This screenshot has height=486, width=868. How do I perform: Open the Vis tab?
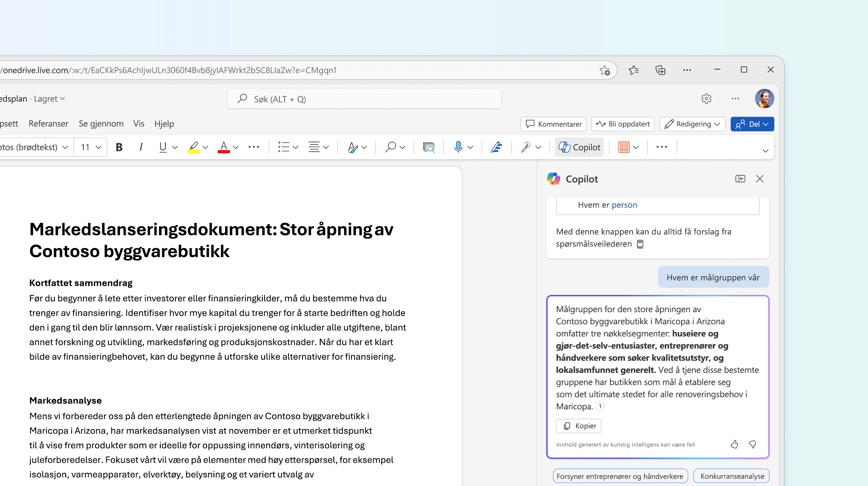tap(139, 124)
